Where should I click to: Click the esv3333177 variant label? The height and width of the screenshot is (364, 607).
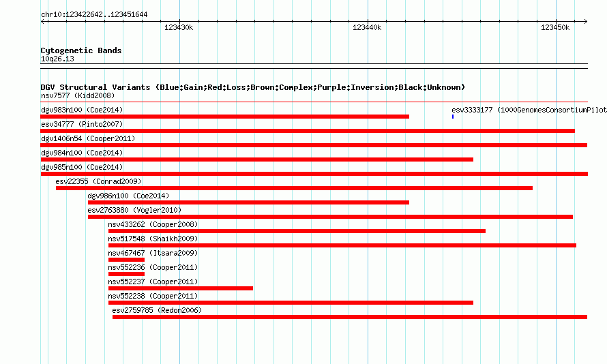coord(529,110)
